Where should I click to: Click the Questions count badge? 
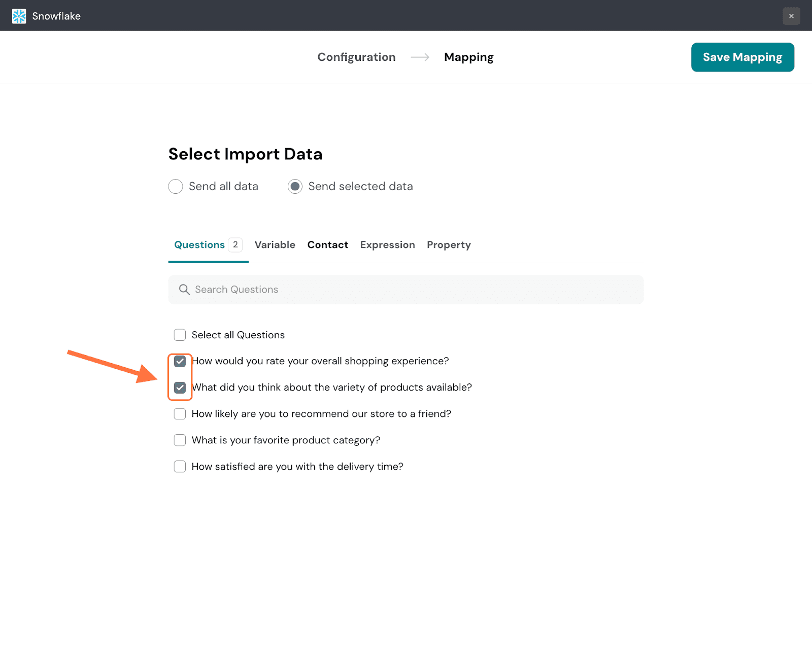pyautogui.click(x=235, y=245)
